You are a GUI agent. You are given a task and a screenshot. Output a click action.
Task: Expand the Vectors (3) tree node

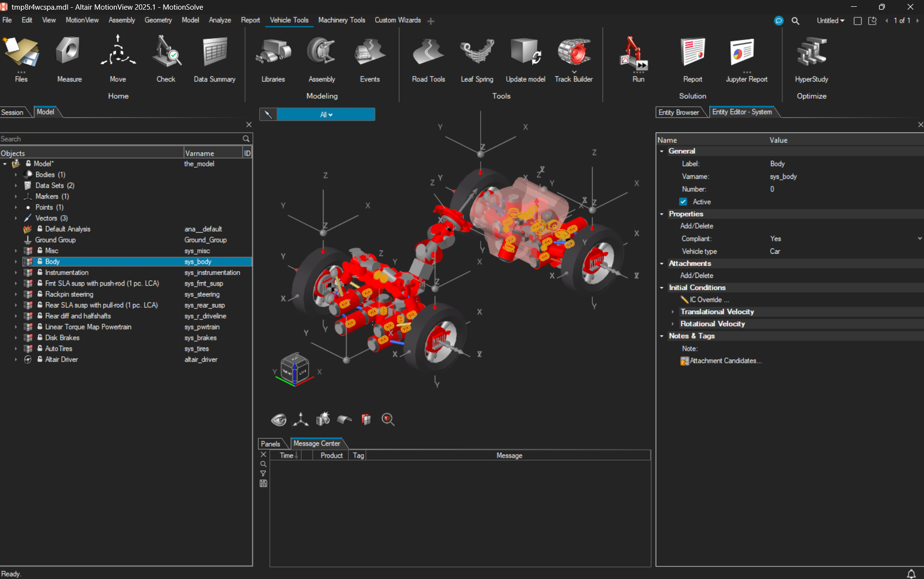pyautogui.click(x=15, y=218)
